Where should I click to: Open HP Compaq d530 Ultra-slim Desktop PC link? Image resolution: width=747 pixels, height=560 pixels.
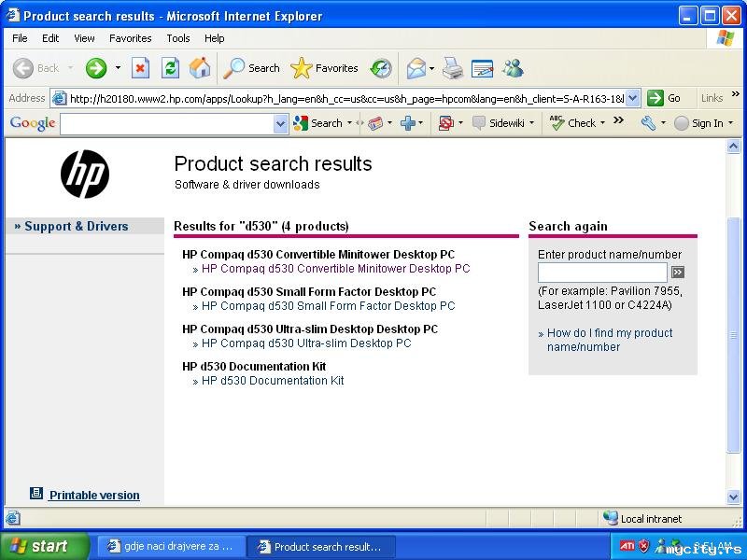tap(306, 343)
